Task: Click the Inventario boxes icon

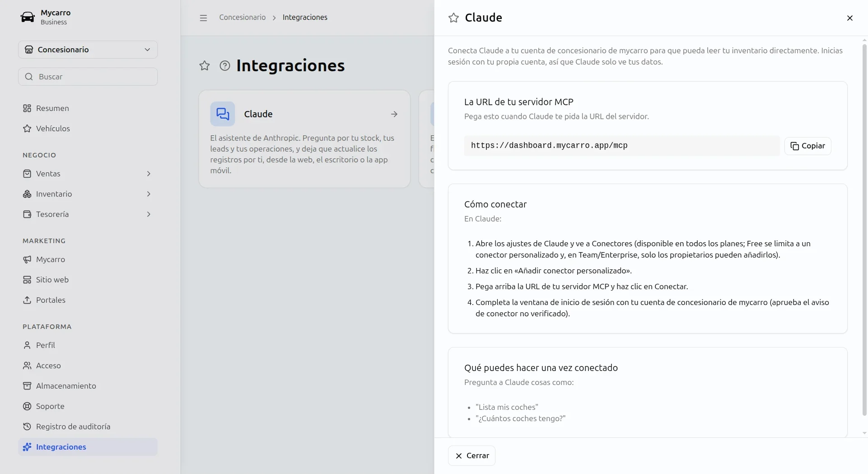Action: click(x=27, y=194)
